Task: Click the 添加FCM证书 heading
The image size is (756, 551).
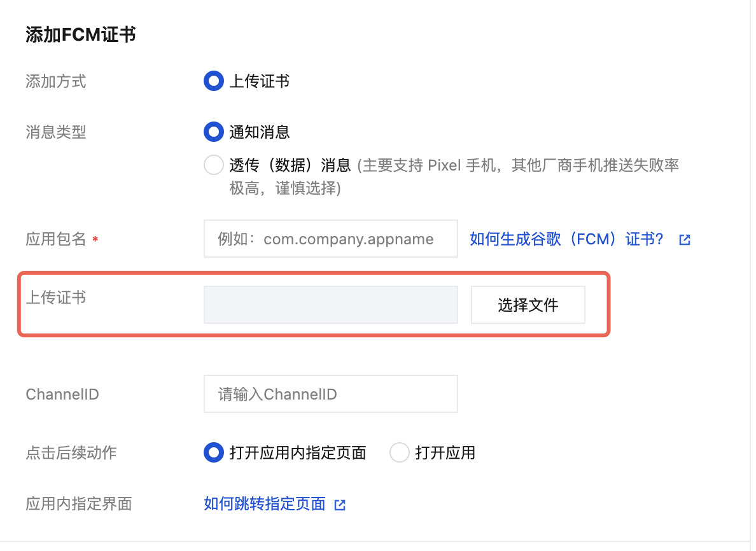Action: 81,35
